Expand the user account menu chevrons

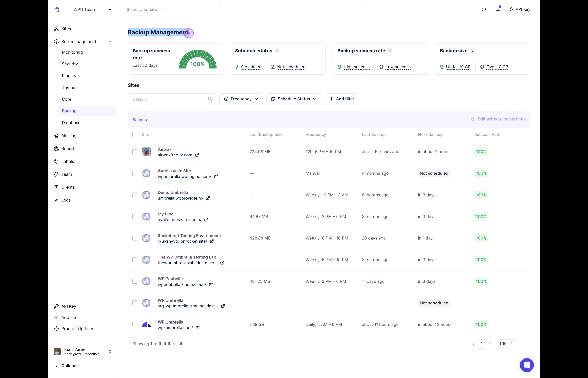[x=110, y=352]
